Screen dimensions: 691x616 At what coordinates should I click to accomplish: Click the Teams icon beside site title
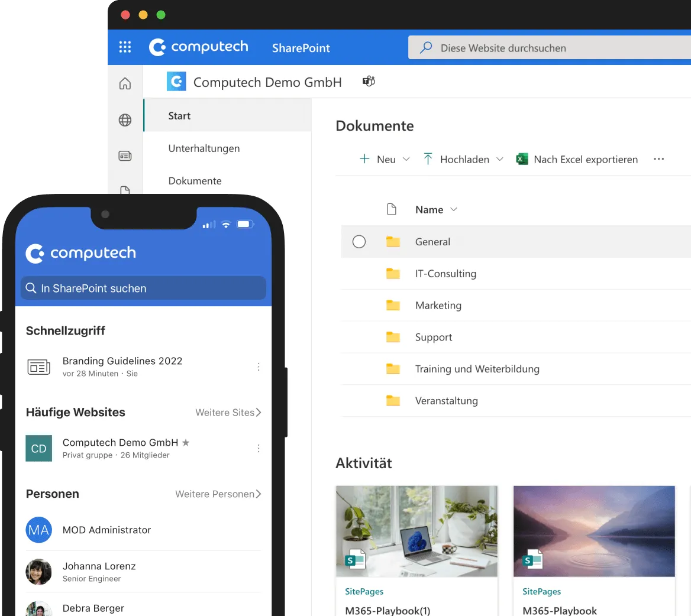coord(369,81)
